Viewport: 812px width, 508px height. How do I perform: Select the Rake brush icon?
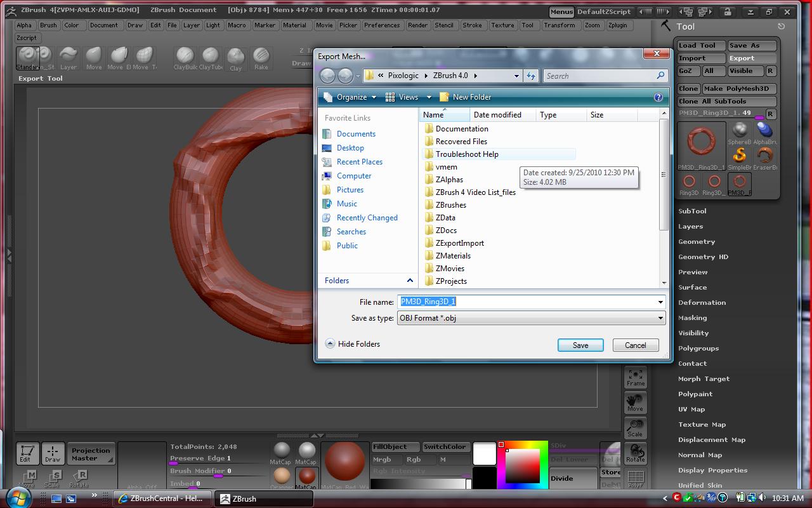261,58
